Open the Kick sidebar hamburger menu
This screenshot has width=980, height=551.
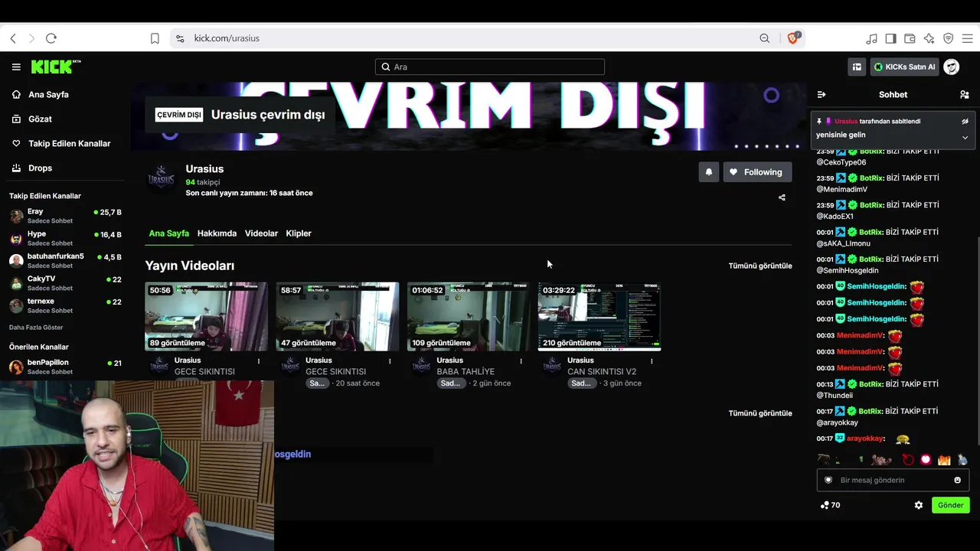[16, 67]
